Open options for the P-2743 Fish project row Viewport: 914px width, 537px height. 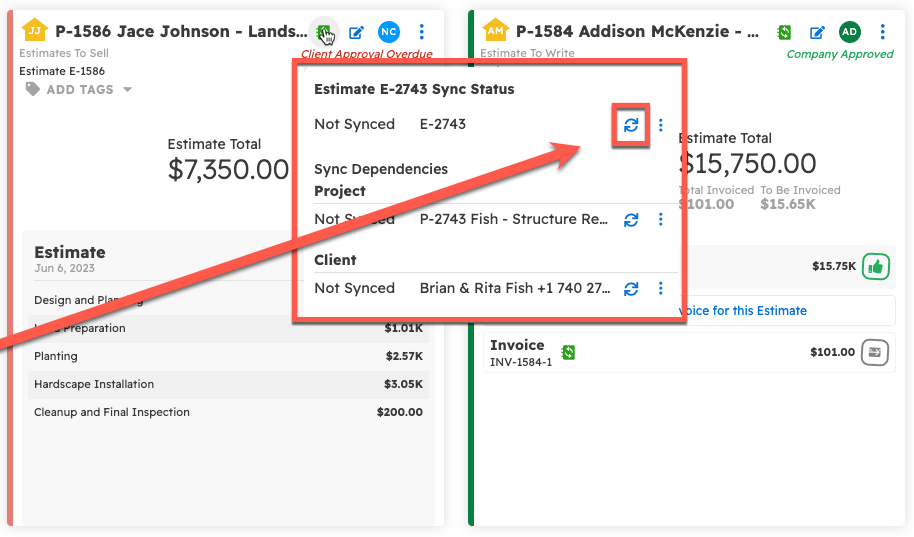[660, 220]
